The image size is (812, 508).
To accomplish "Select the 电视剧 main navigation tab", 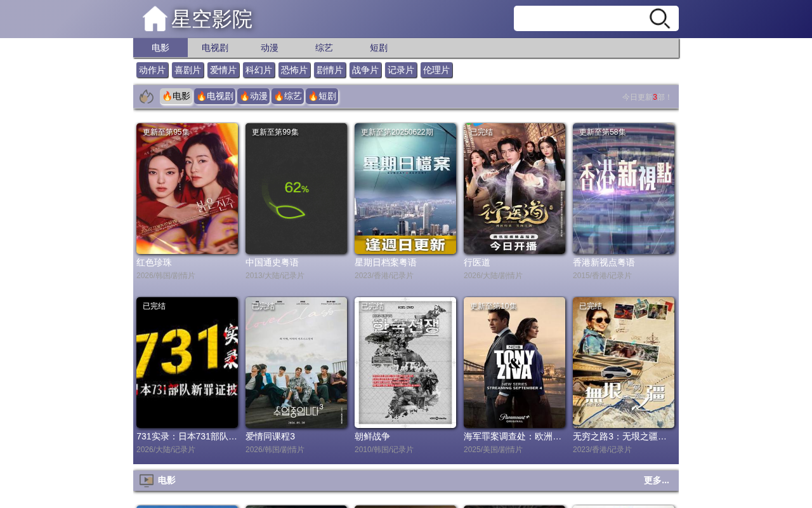I will pyautogui.click(x=215, y=48).
